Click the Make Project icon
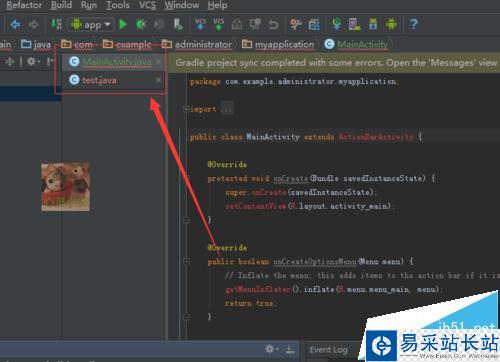 point(56,24)
